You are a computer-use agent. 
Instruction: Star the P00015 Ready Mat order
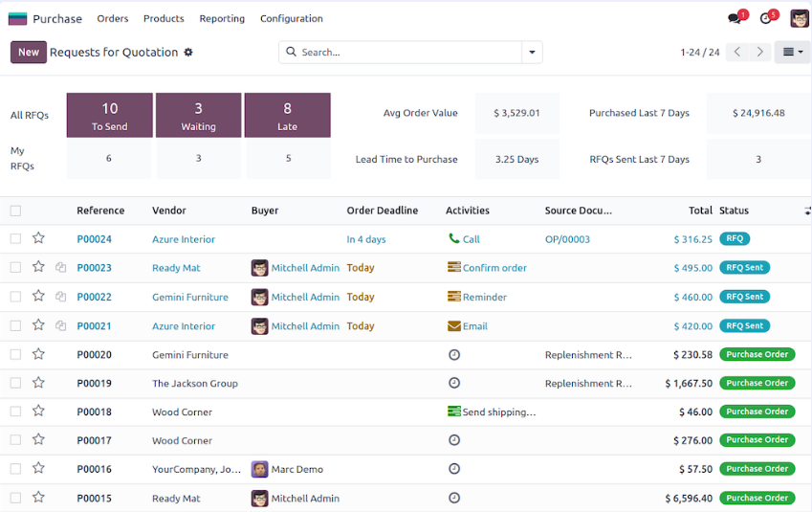(38, 498)
